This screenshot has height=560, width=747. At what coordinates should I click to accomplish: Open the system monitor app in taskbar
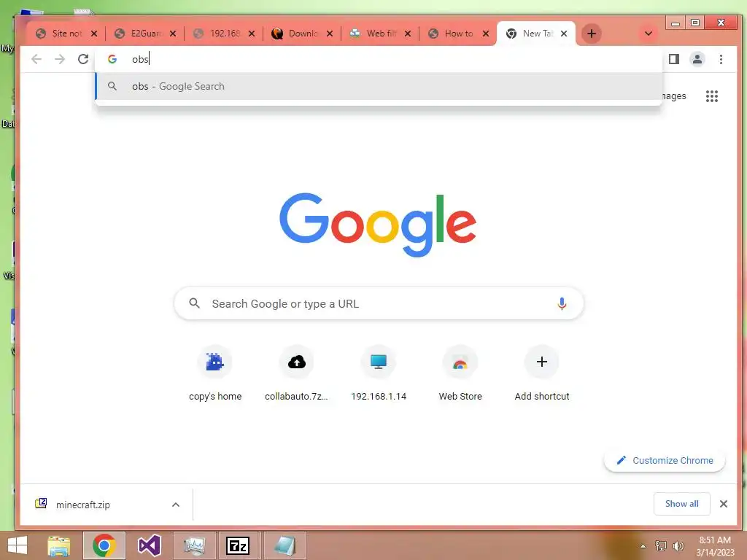click(x=194, y=545)
